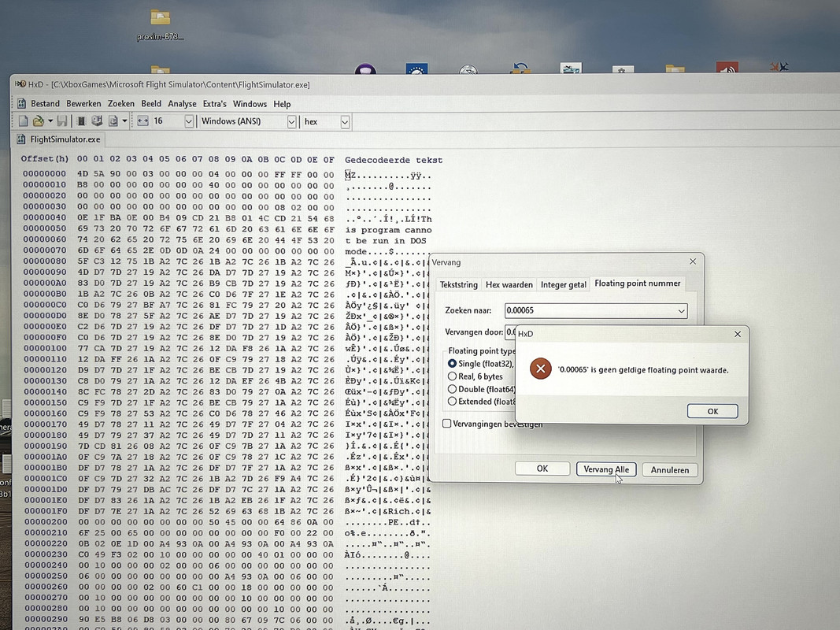This screenshot has height=630, width=840.
Task: Select the prosim-B73 desktop folder
Action: (160, 24)
